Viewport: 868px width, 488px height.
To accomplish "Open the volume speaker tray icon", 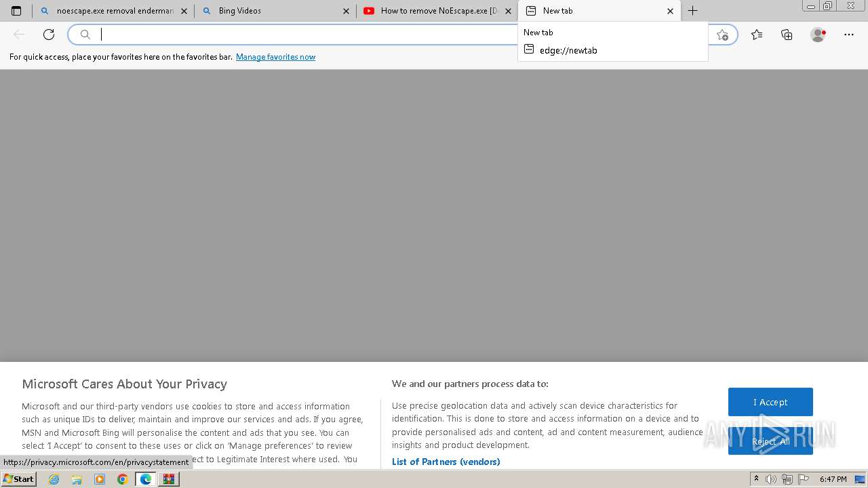I will [771, 479].
